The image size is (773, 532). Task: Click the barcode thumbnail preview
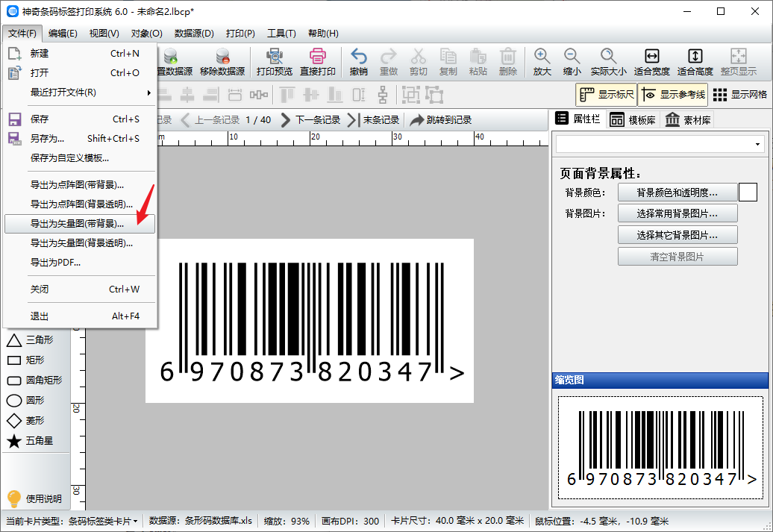click(x=660, y=448)
